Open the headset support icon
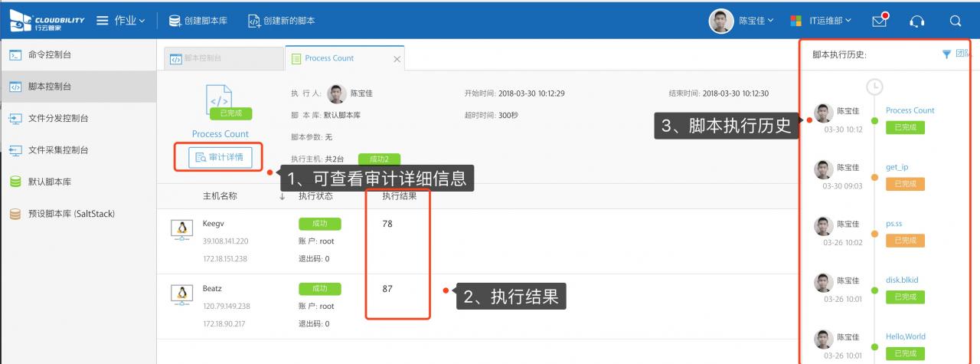Screen dimensions: 980x364 click(x=916, y=21)
